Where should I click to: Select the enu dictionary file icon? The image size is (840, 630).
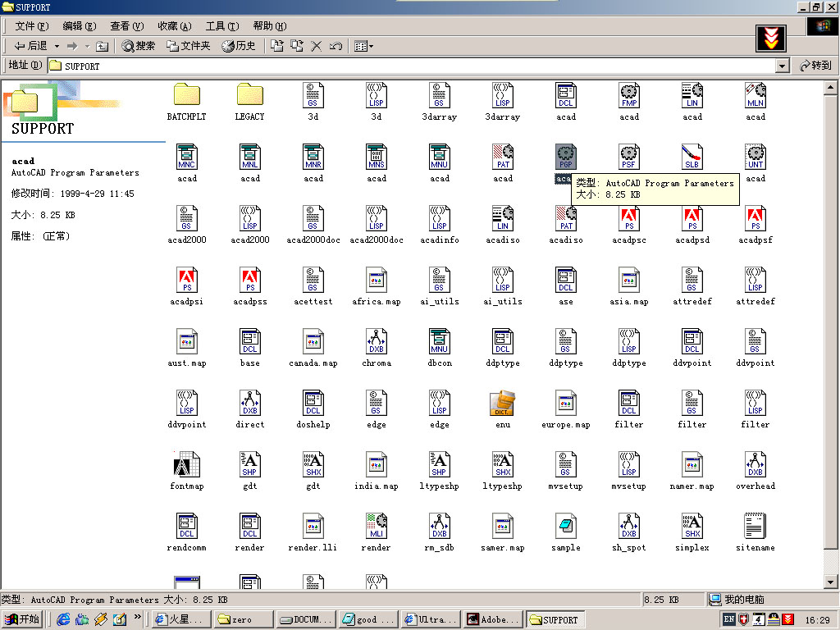click(x=503, y=403)
